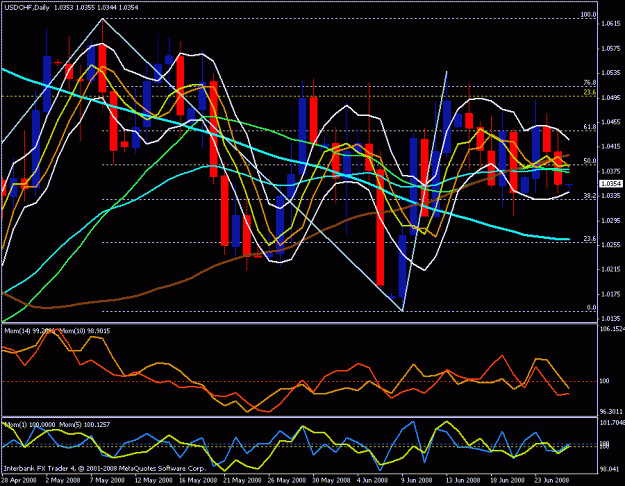
Task: Select the 38.2 Fibonacci level label
Action: (590, 195)
